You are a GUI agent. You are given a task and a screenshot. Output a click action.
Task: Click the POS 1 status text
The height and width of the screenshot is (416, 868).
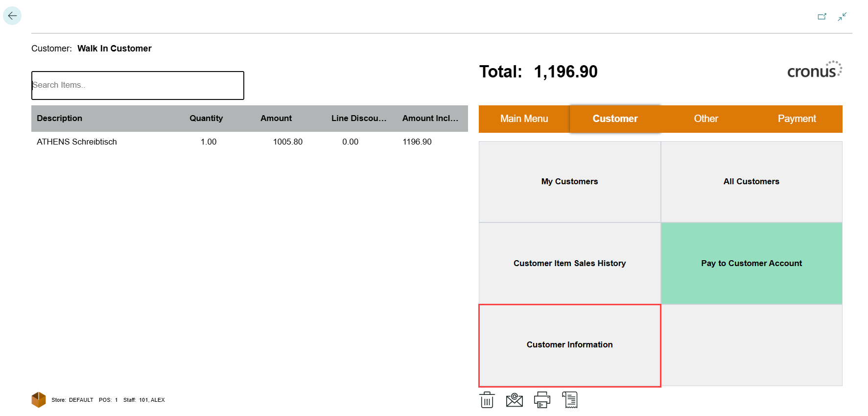108,400
